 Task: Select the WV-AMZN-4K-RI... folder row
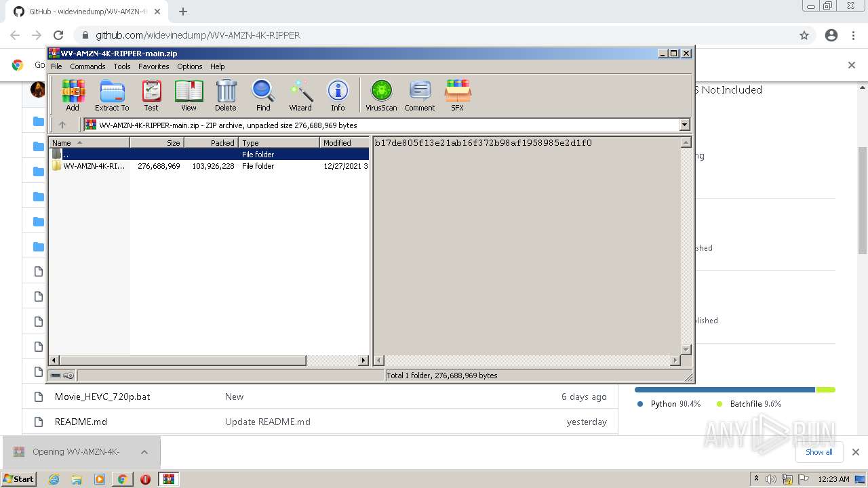click(x=209, y=165)
